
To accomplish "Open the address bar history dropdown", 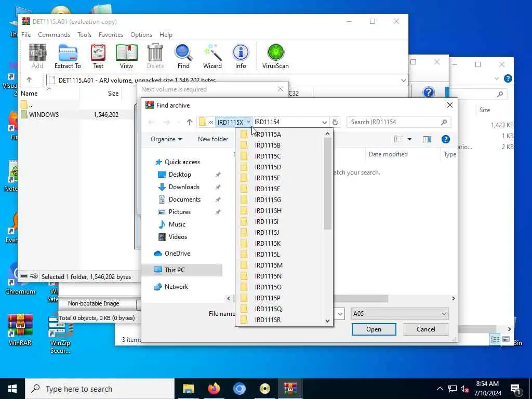I will click(324, 122).
